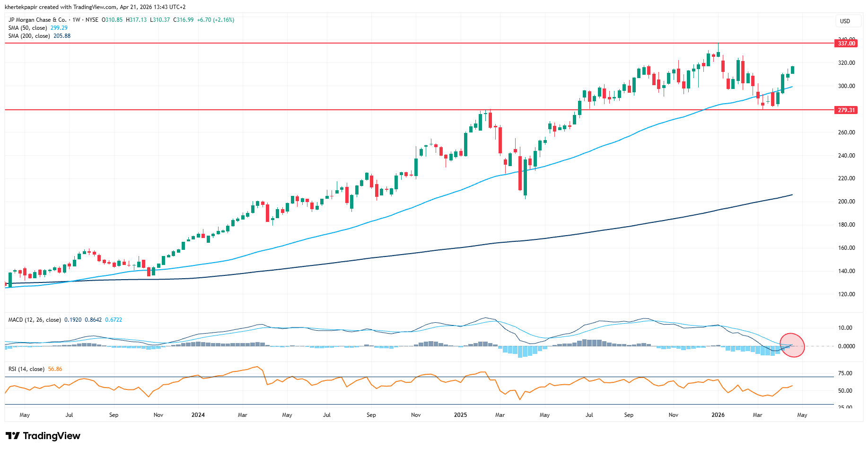This screenshot has width=868, height=450.
Task: Click the MACD 0.0000 scale label
Action: (846, 346)
